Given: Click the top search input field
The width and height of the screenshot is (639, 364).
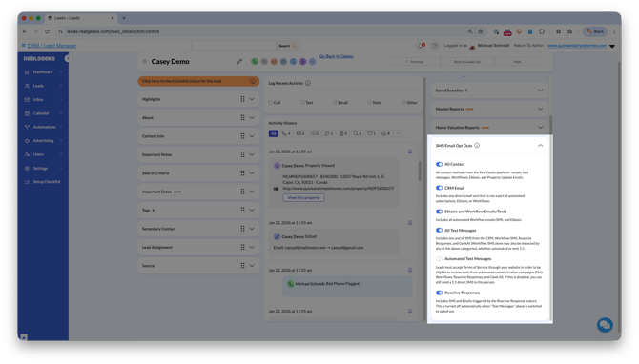Looking at the screenshot, I should click(x=234, y=46).
